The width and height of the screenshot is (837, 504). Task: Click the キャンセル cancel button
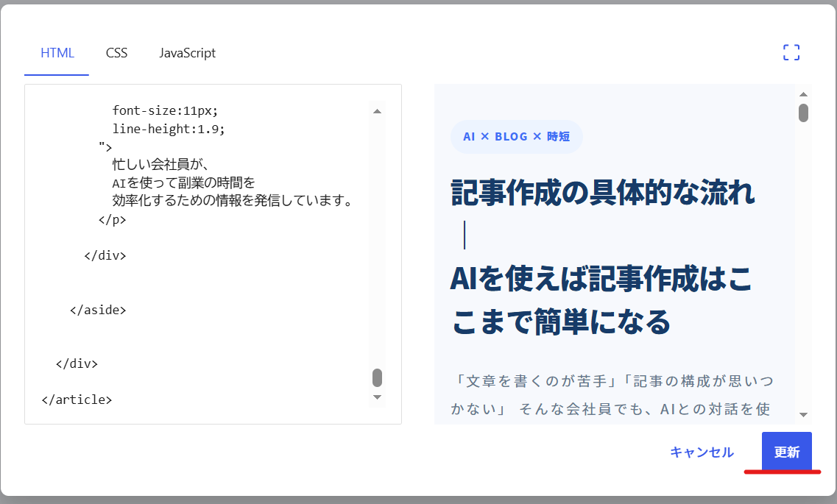coord(702,452)
